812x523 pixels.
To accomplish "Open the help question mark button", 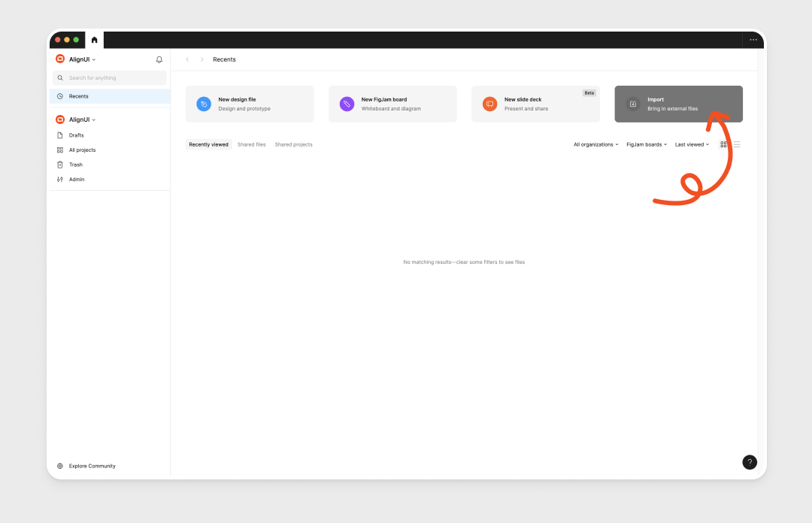I will (x=749, y=462).
